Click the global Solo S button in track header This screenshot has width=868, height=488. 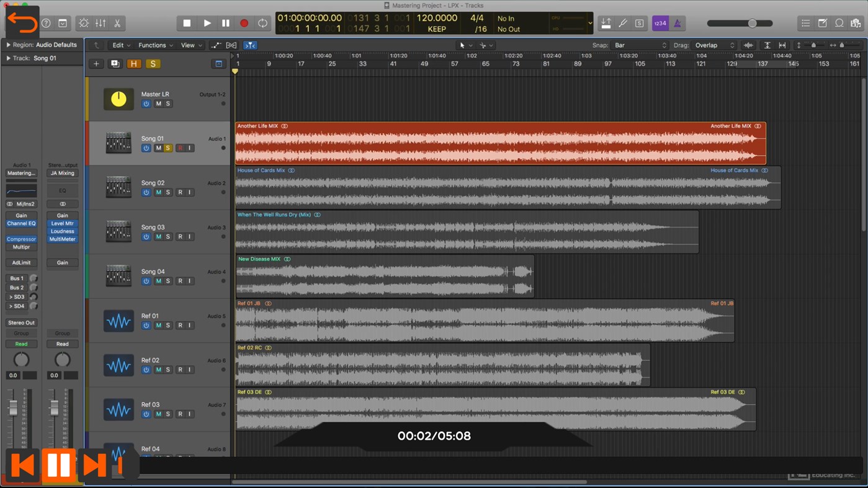point(153,64)
